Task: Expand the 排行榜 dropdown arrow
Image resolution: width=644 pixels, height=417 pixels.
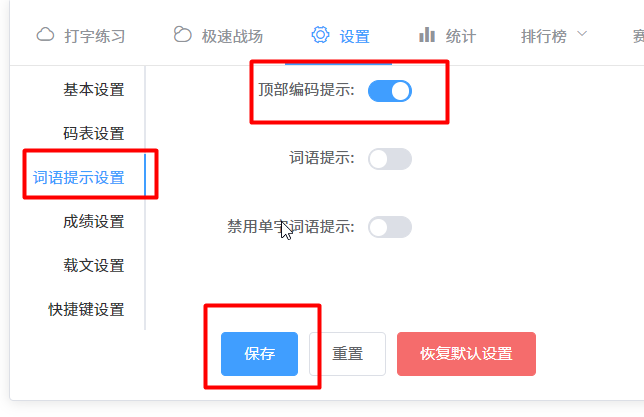Action: (582, 35)
